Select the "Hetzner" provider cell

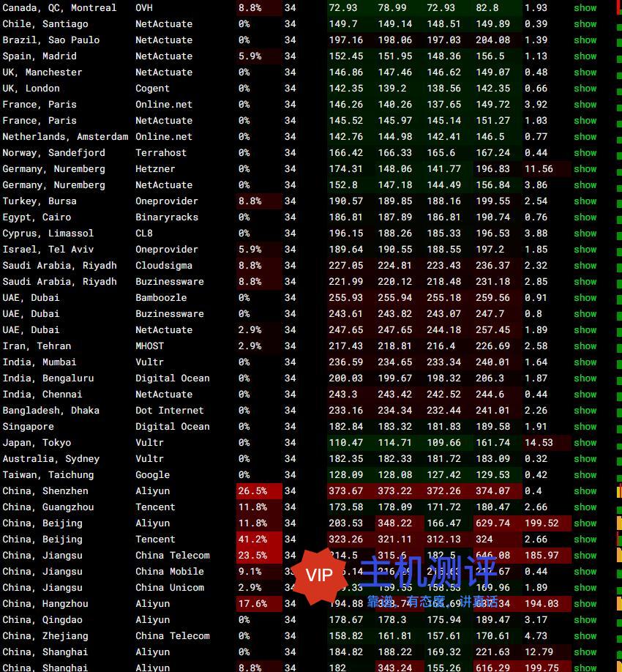[x=155, y=169]
